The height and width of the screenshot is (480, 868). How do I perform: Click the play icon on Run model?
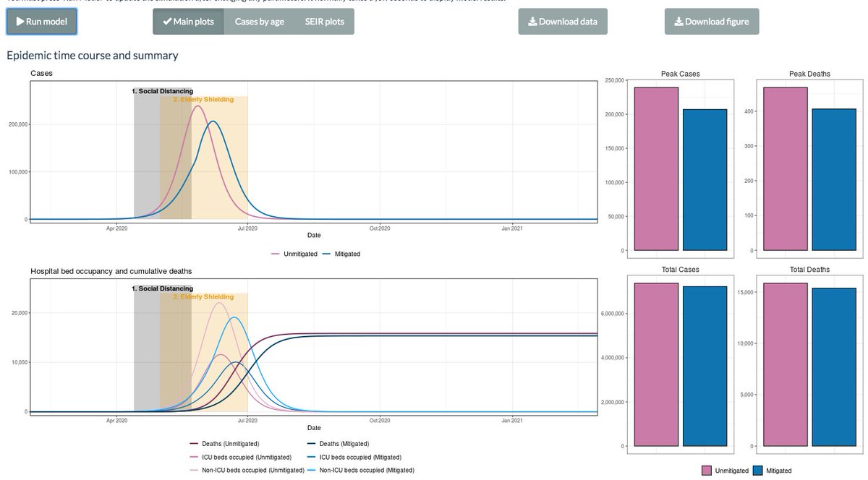(20, 22)
